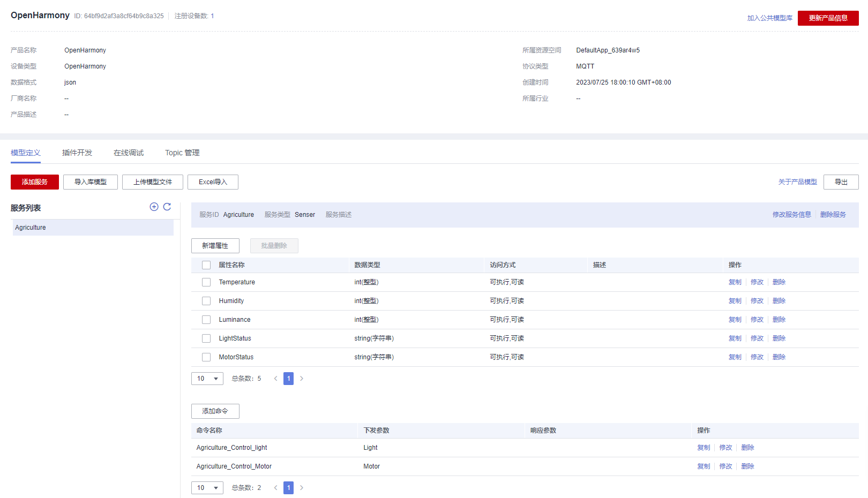Click the 导出 button
868x498 pixels.
tap(841, 182)
